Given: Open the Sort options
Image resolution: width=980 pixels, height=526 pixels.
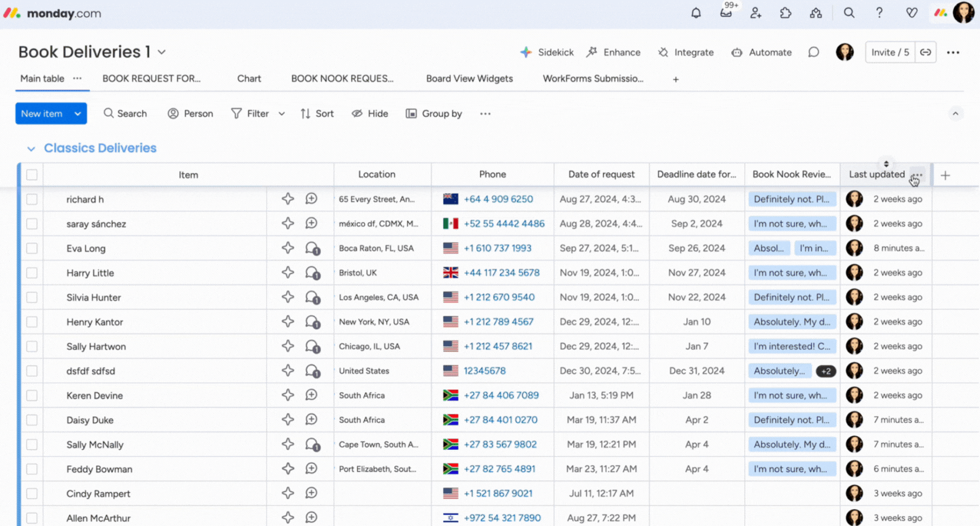Looking at the screenshot, I should [317, 113].
